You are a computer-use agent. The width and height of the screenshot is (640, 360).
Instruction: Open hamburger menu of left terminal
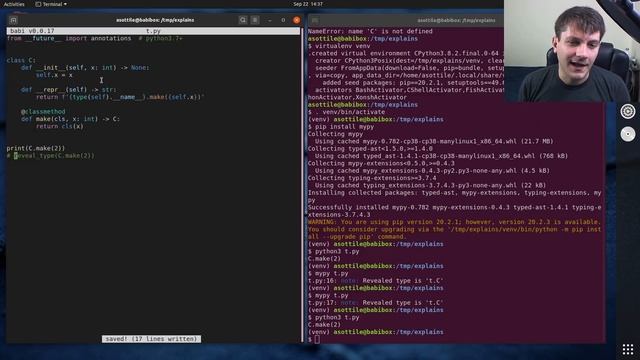(x=255, y=20)
